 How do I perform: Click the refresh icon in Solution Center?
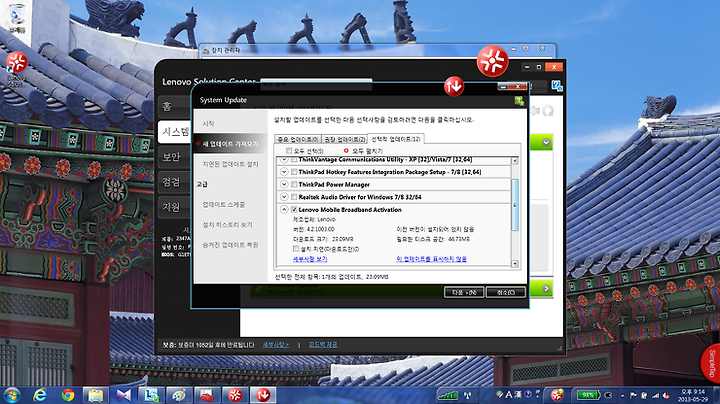548,111
